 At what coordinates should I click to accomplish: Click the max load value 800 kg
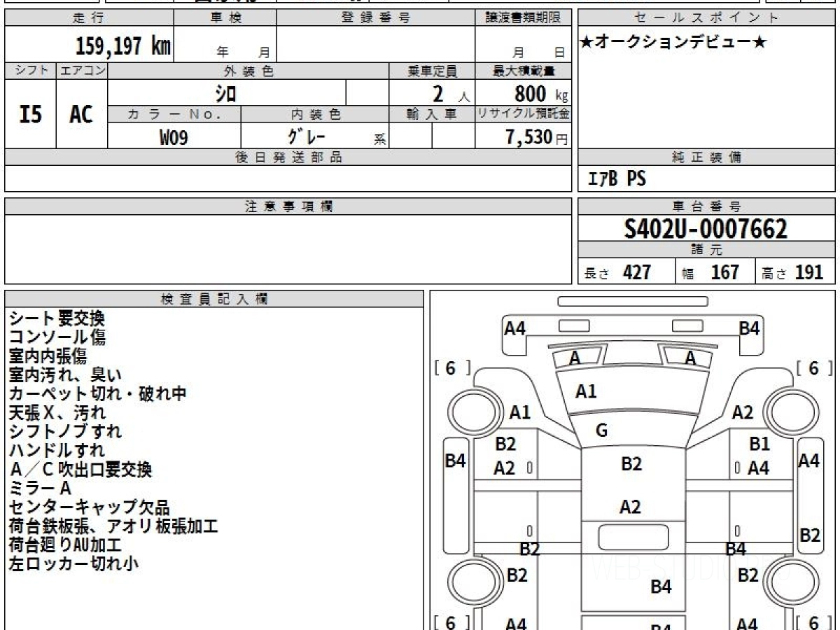point(540,94)
